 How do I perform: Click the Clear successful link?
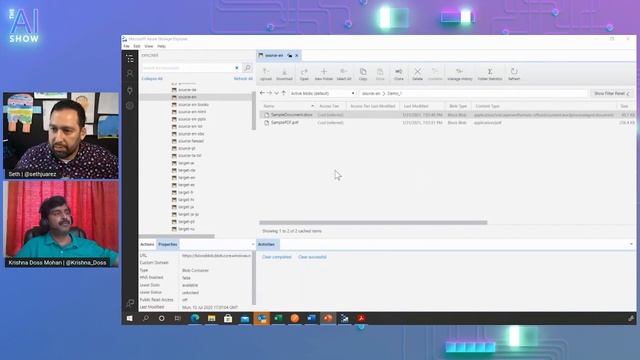pos(312,257)
